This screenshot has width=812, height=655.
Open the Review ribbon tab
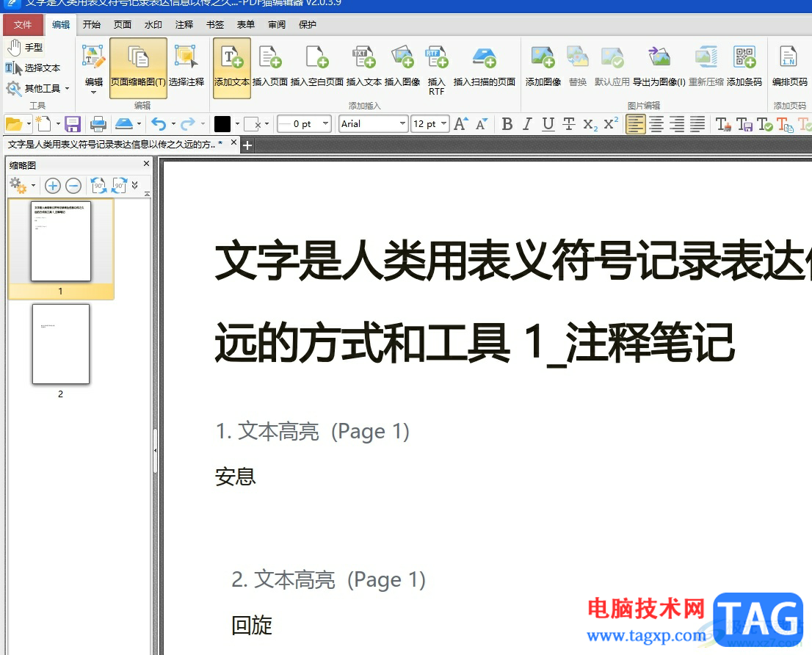coord(277,24)
